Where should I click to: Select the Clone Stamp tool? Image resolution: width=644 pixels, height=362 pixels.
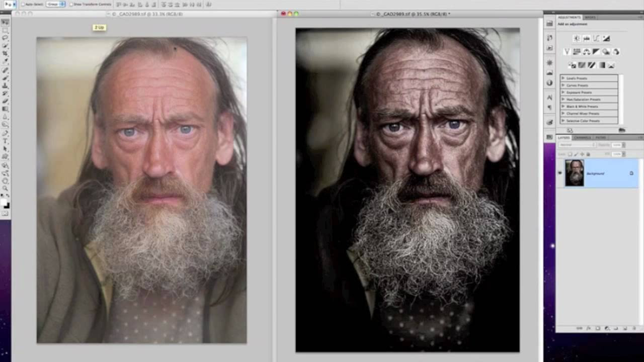point(5,85)
